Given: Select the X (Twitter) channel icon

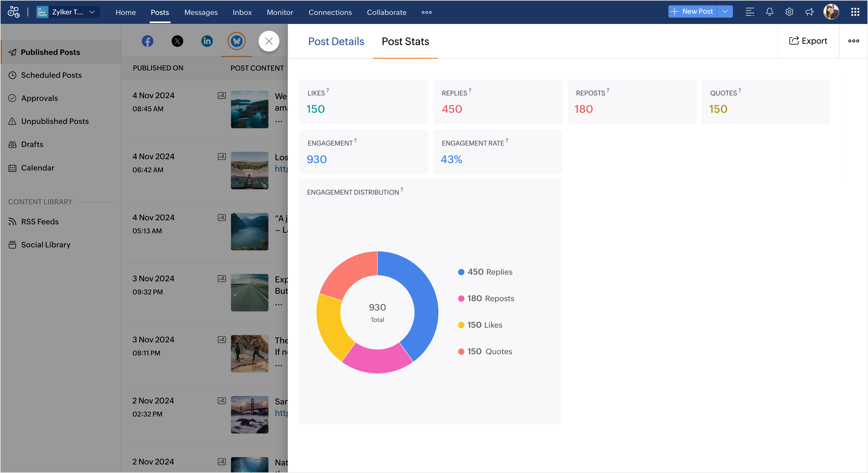Looking at the screenshot, I should [177, 41].
